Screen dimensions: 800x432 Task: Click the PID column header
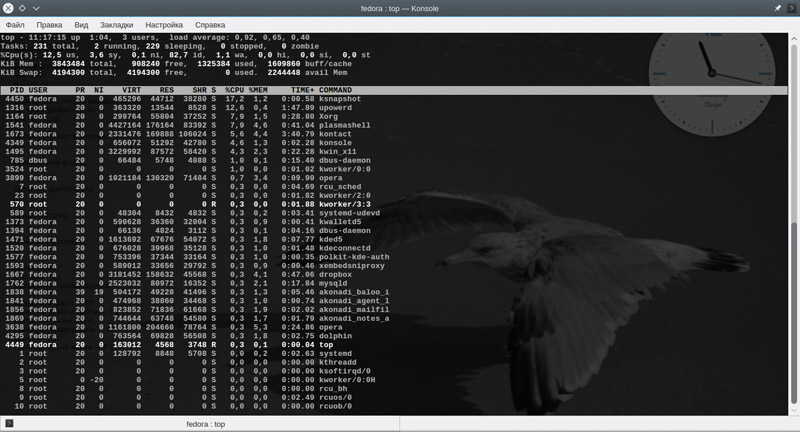(x=17, y=90)
